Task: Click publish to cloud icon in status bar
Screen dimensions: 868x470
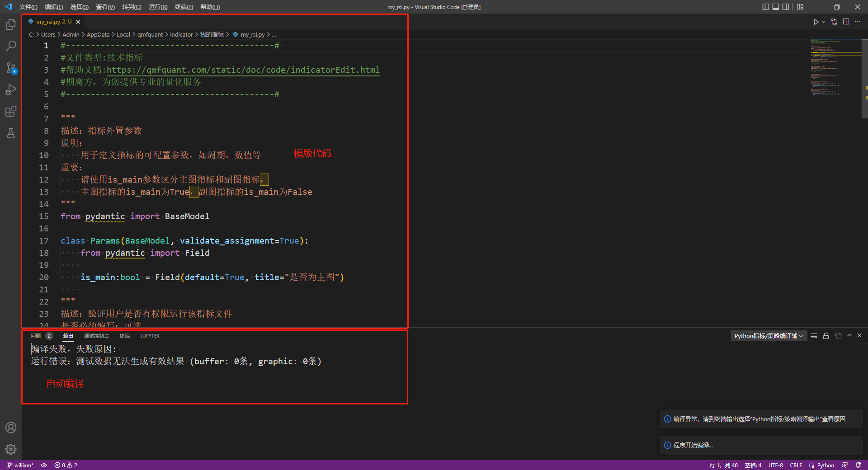Action: 44,465
